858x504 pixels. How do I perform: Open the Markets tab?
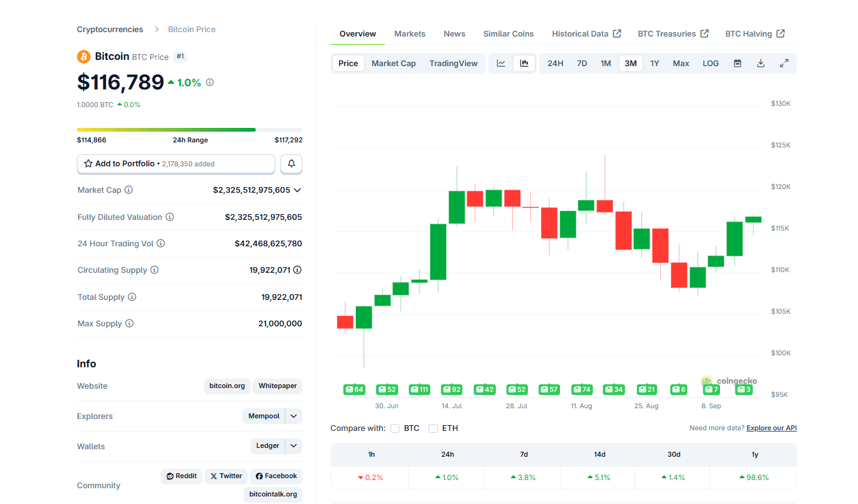coord(410,34)
